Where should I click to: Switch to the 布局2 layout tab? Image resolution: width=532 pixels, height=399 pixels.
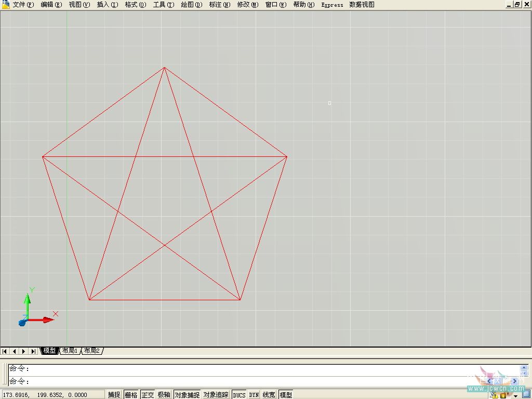click(x=91, y=351)
